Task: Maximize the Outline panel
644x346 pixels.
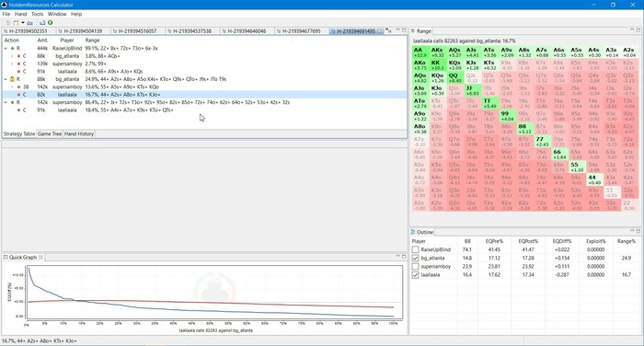Action: coord(638,231)
